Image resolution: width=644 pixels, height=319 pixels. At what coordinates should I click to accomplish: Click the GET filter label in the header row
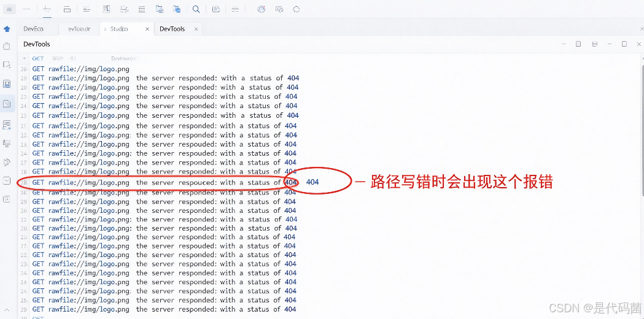click(x=38, y=59)
